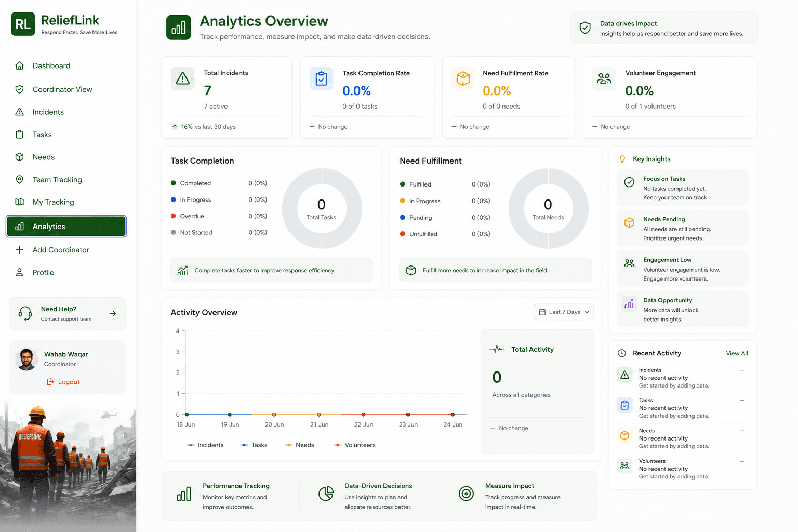The width and height of the screenshot is (798, 532).
Task: Click View All in Recent Activity
Action: pyautogui.click(x=737, y=353)
